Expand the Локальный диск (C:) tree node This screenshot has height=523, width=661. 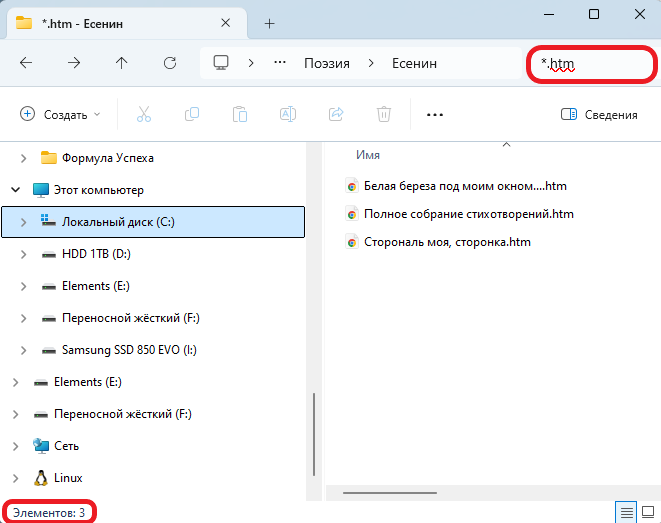point(24,222)
